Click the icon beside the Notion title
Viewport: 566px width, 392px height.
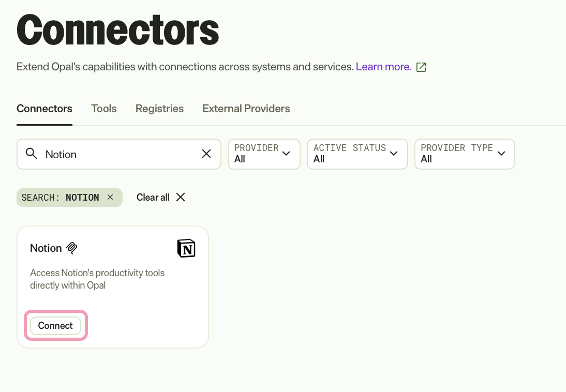pyautogui.click(x=71, y=248)
